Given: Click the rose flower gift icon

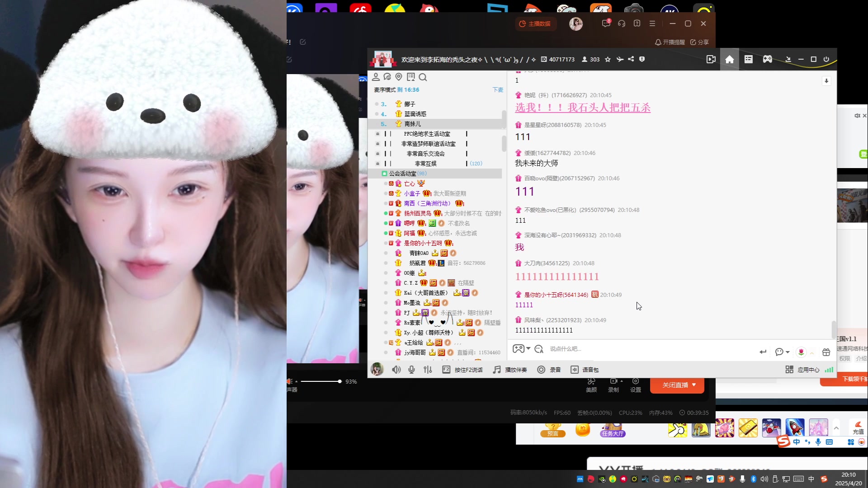Looking at the screenshot, I should click(801, 352).
